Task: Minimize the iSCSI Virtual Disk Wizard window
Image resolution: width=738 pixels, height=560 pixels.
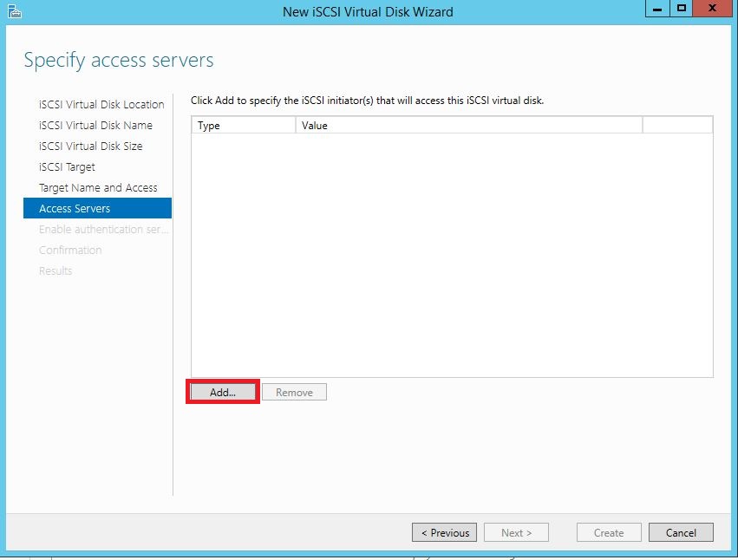Action: 658,9
